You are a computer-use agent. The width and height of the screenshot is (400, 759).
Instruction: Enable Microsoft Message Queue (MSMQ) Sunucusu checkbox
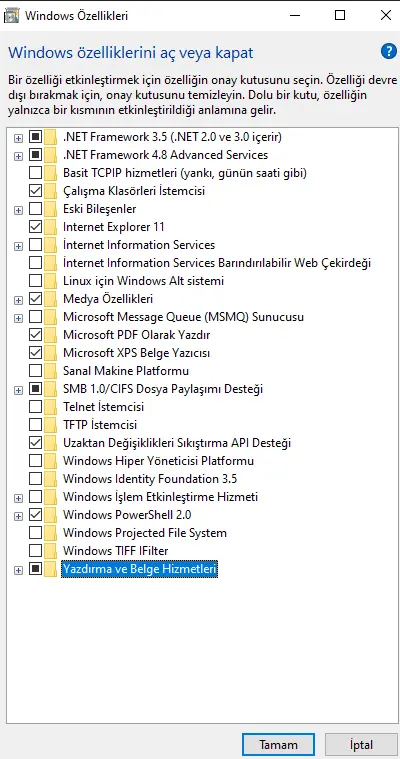point(35,317)
